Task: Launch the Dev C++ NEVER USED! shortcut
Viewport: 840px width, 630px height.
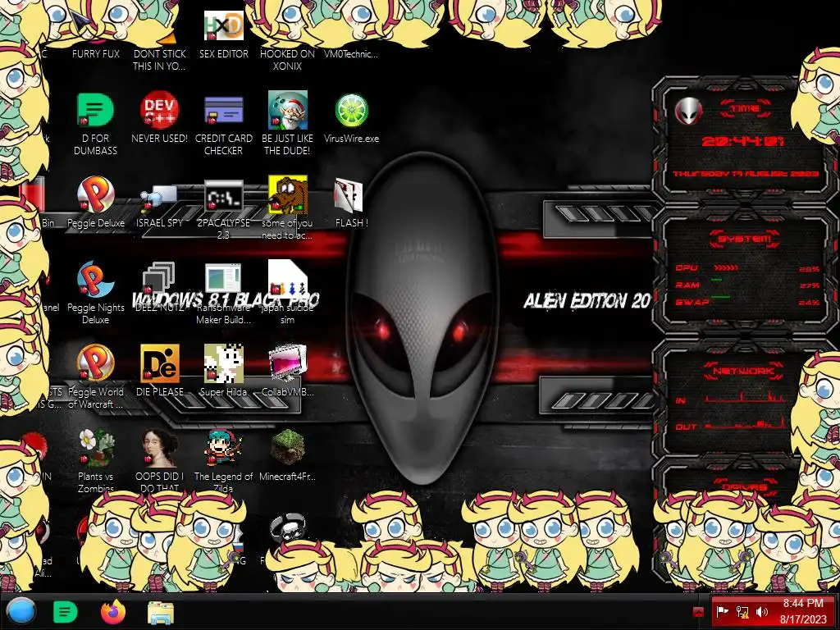Action: point(159,110)
